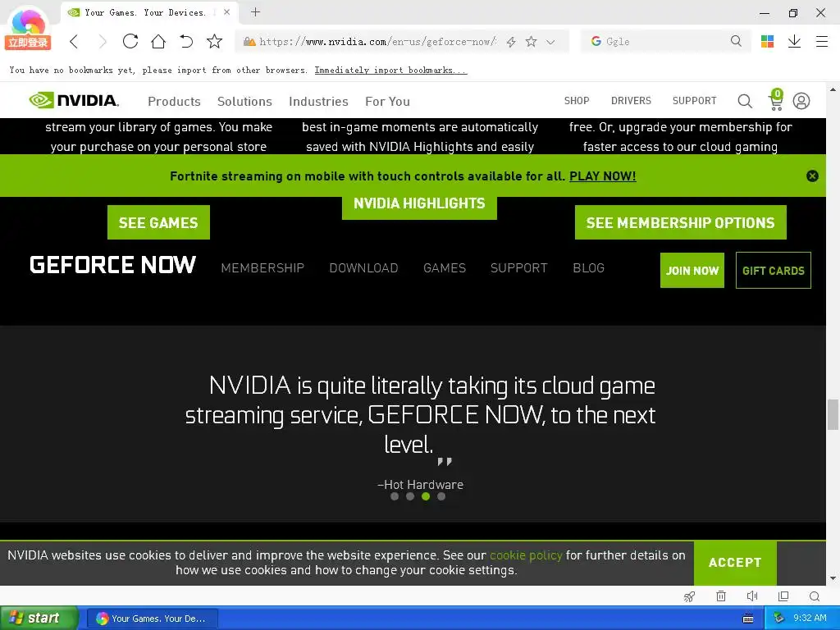
Task: Click the URL address field
Action: [x=377, y=42]
